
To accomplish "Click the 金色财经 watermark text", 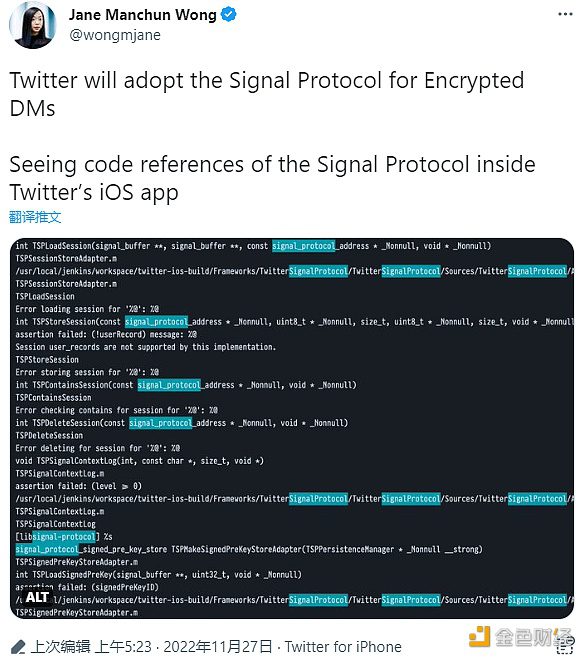I will tap(533, 637).
